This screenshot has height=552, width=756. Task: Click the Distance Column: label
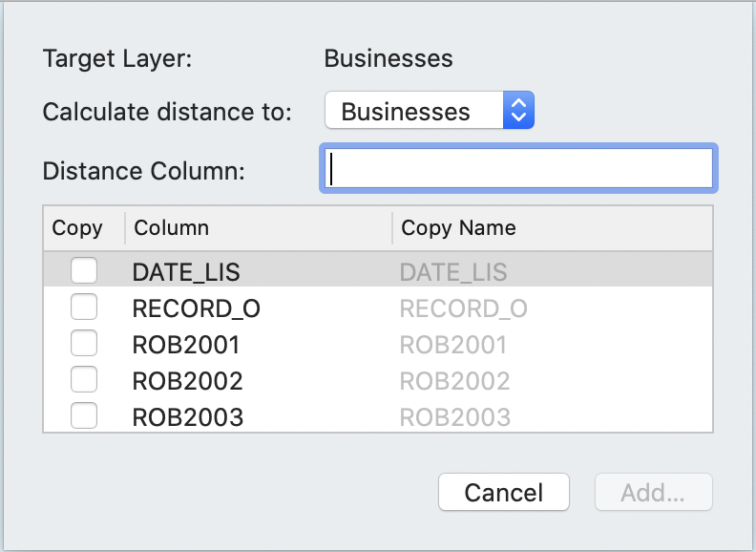(x=144, y=171)
